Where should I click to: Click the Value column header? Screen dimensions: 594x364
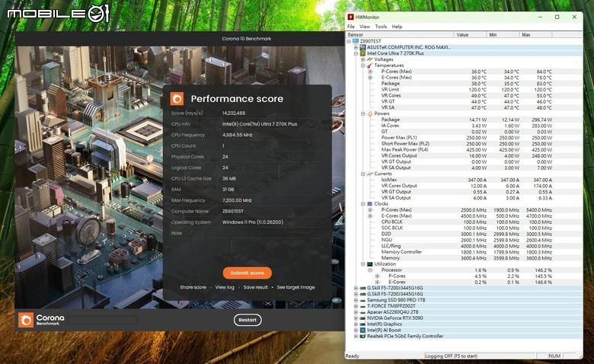470,34
